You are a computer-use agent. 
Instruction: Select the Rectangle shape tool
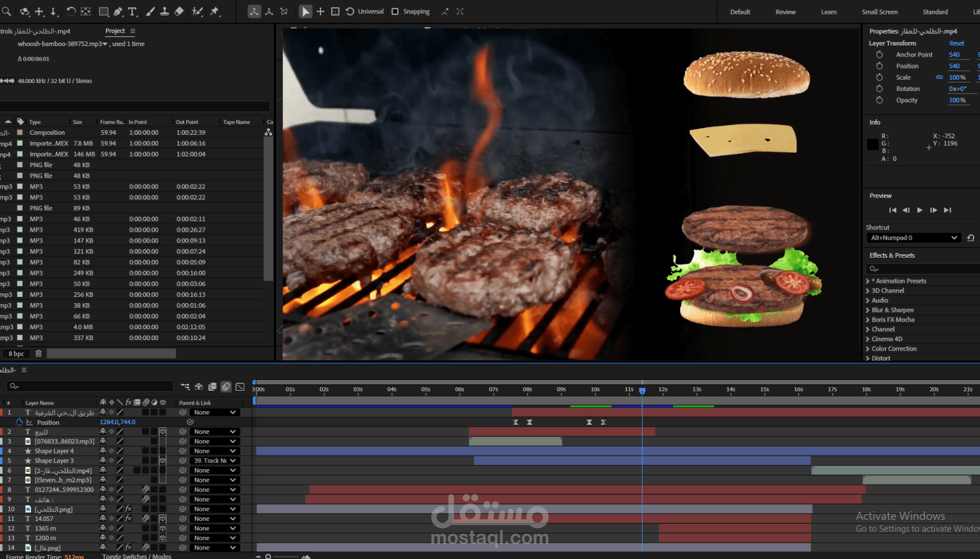pyautogui.click(x=104, y=12)
